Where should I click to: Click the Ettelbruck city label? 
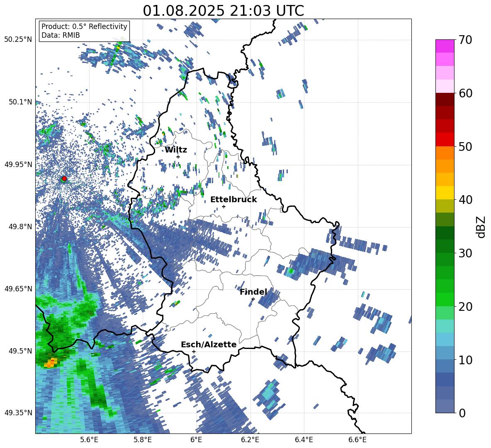point(233,200)
